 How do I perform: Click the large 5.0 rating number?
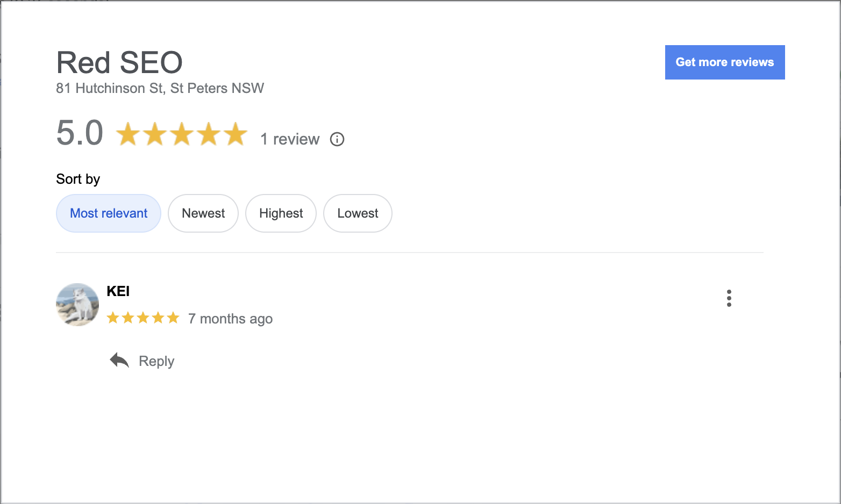point(80,133)
